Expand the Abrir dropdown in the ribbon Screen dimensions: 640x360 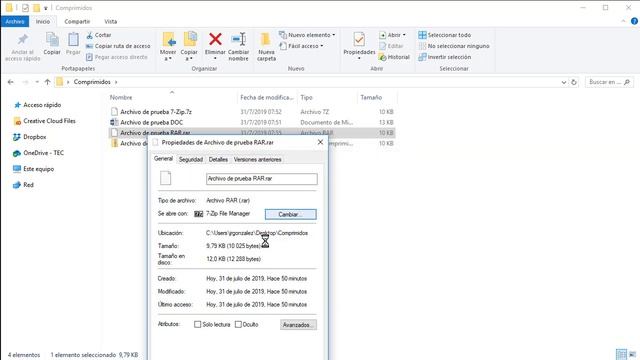click(x=404, y=35)
